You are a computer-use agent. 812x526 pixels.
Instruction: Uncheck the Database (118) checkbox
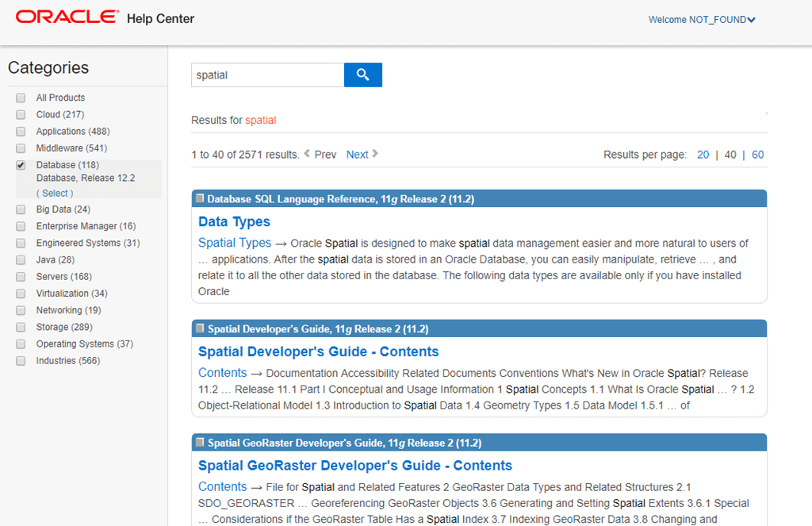pos(21,165)
